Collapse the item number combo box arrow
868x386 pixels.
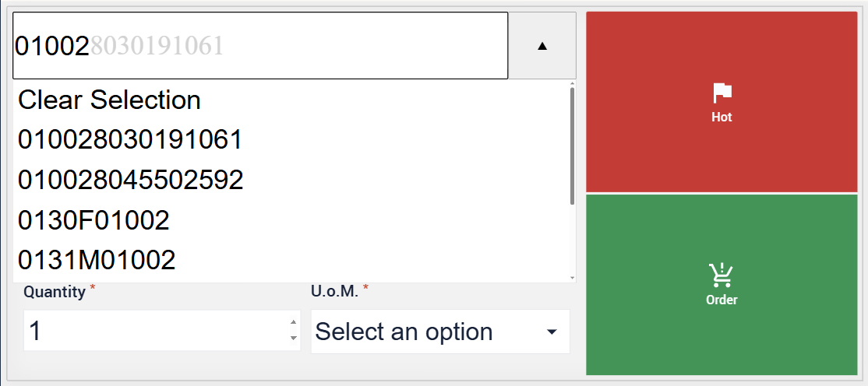click(542, 46)
